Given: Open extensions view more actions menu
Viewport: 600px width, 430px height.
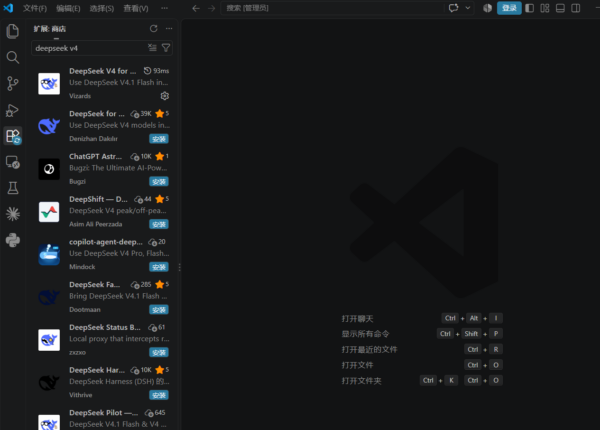Looking at the screenshot, I should [x=169, y=29].
